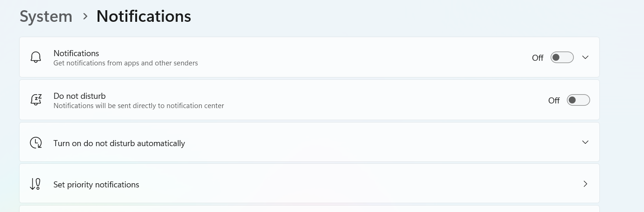Click the Notifications page title heading
Viewport: 644px width, 212px height.
[x=144, y=16]
